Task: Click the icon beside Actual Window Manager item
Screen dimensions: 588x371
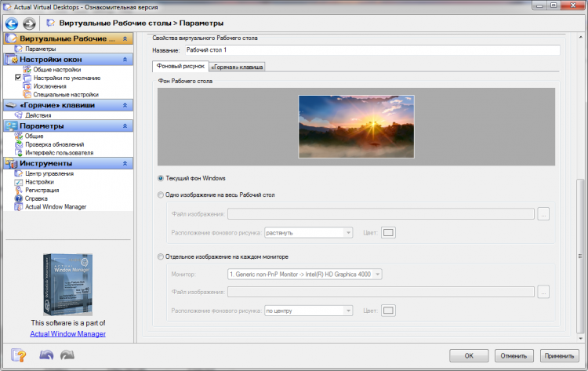Action: tap(18, 206)
